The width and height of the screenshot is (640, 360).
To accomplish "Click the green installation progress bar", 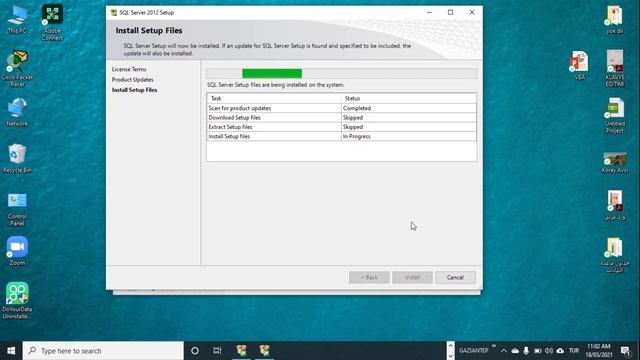I will 272,73.
